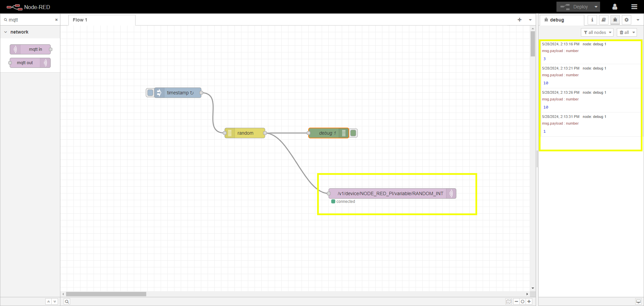The height and width of the screenshot is (306, 644).
Task: Open debug in new window icon
Action: click(638, 302)
